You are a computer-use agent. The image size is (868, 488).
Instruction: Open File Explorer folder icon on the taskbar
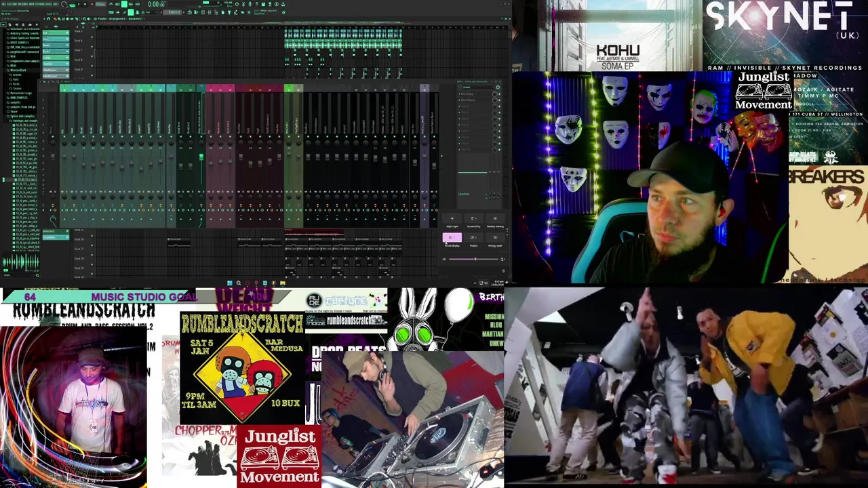click(x=283, y=283)
